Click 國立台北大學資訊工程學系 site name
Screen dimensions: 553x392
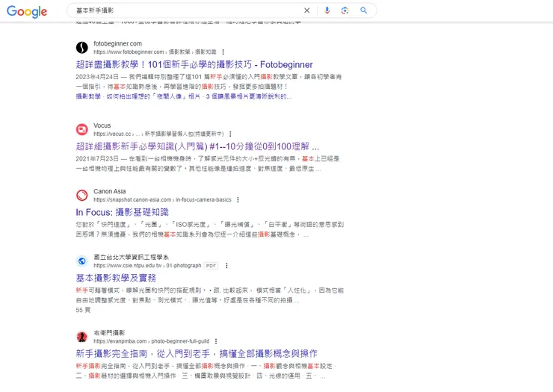click(132, 257)
